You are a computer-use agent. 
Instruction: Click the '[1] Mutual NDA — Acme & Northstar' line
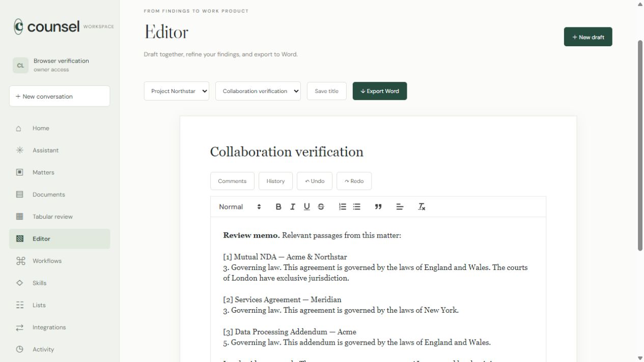285,257
